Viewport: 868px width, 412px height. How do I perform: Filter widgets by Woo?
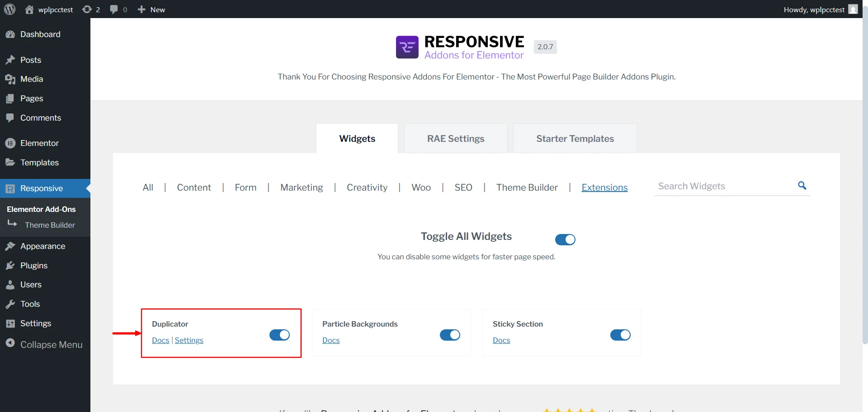click(421, 187)
